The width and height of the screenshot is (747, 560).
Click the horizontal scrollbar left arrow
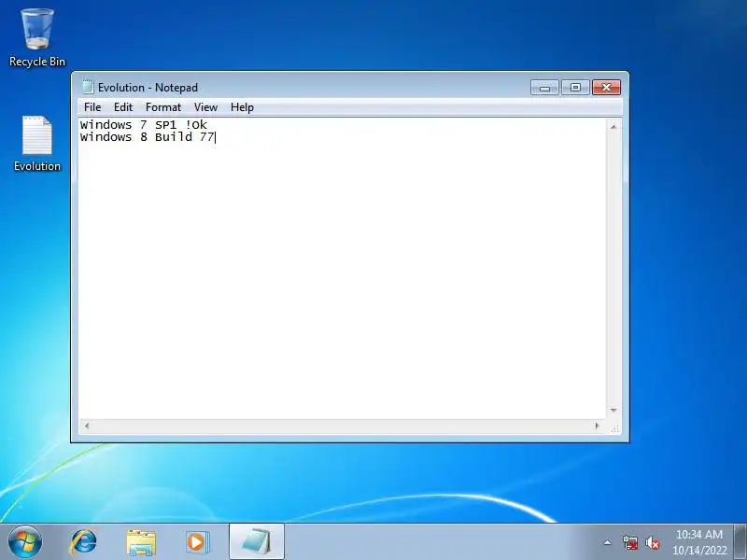87,426
